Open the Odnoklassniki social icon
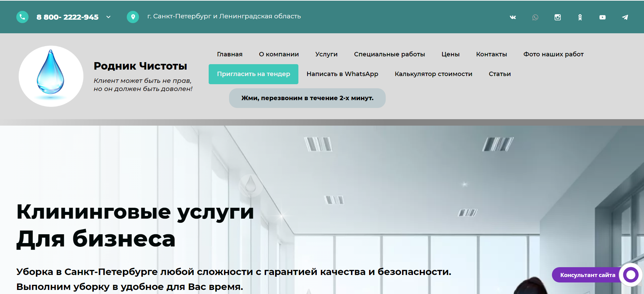This screenshot has height=294, width=644. click(x=580, y=17)
